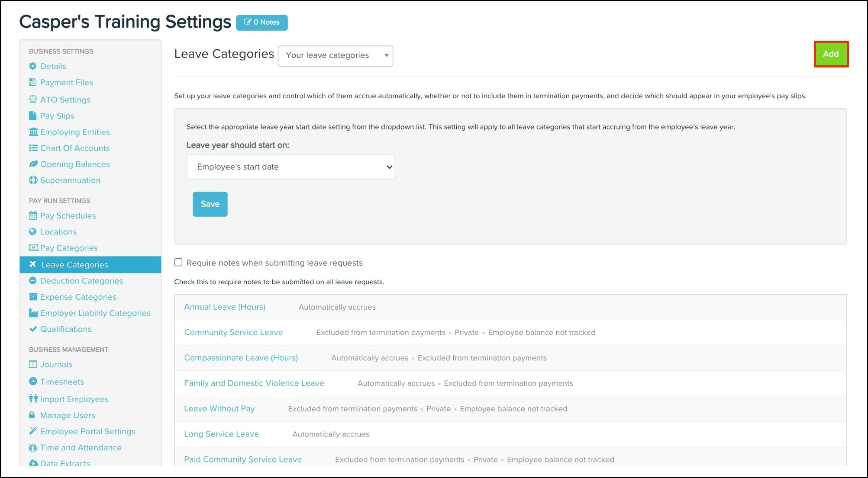Click the 0 Notes badge
This screenshot has height=478, width=868.
click(262, 22)
